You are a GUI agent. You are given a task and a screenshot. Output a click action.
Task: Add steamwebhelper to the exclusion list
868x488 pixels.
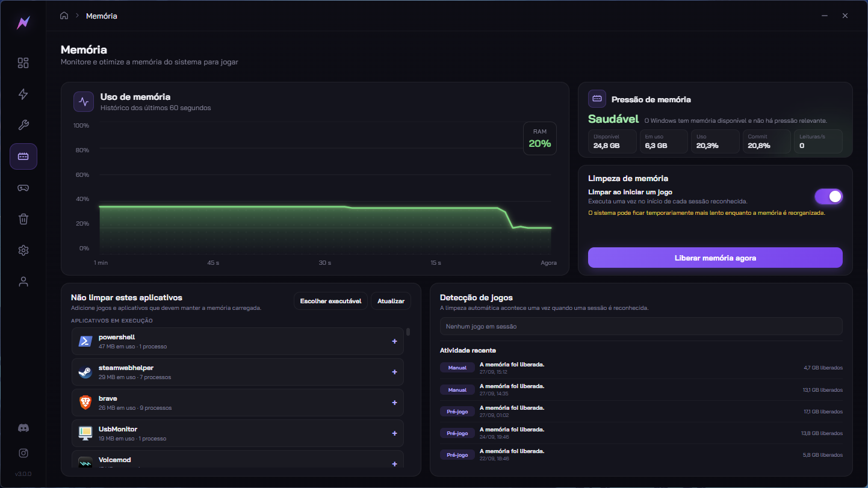tap(395, 372)
